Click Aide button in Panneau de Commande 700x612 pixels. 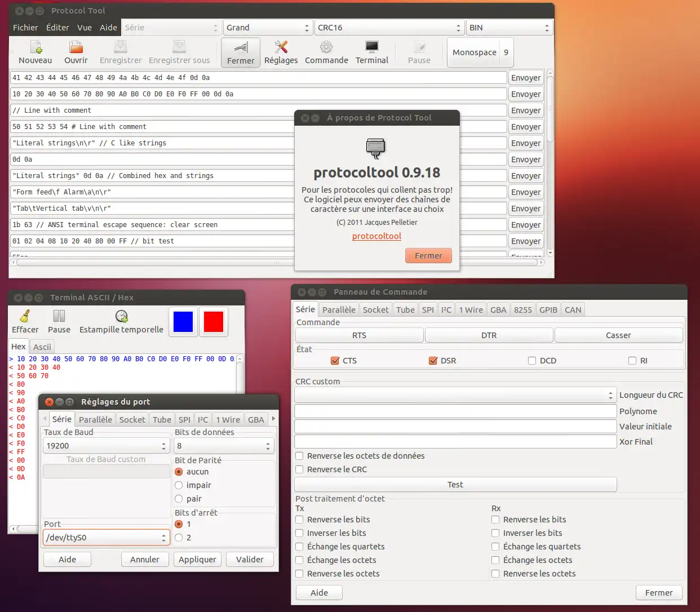click(319, 593)
